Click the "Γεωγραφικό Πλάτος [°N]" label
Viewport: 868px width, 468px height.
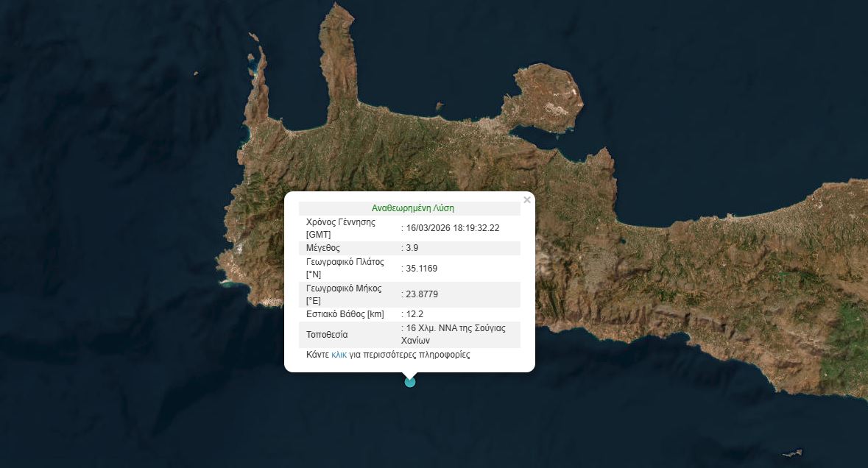coord(344,268)
